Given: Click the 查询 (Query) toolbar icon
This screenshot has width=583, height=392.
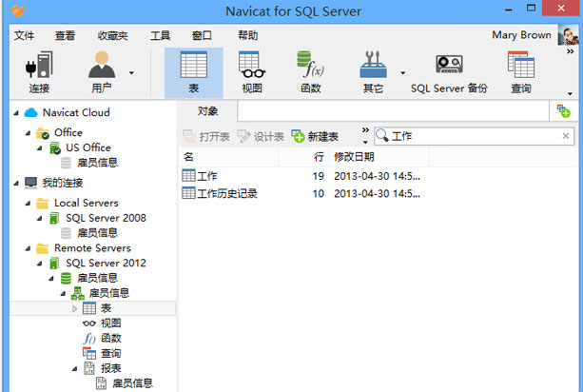Looking at the screenshot, I should point(521,72).
